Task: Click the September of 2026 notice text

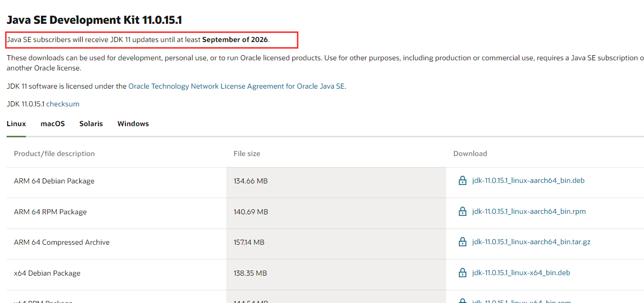Action: tap(235, 40)
